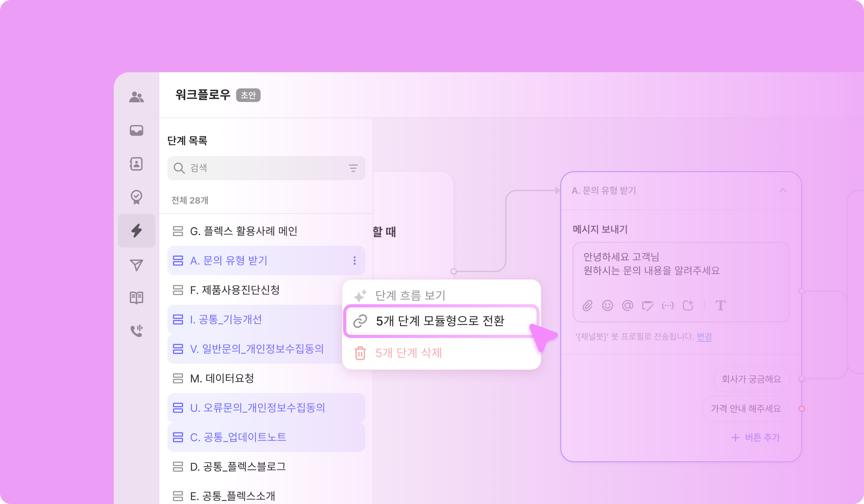Click the 변경 link
The height and width of the screenshot is (504, 864).
coord(704,337)
